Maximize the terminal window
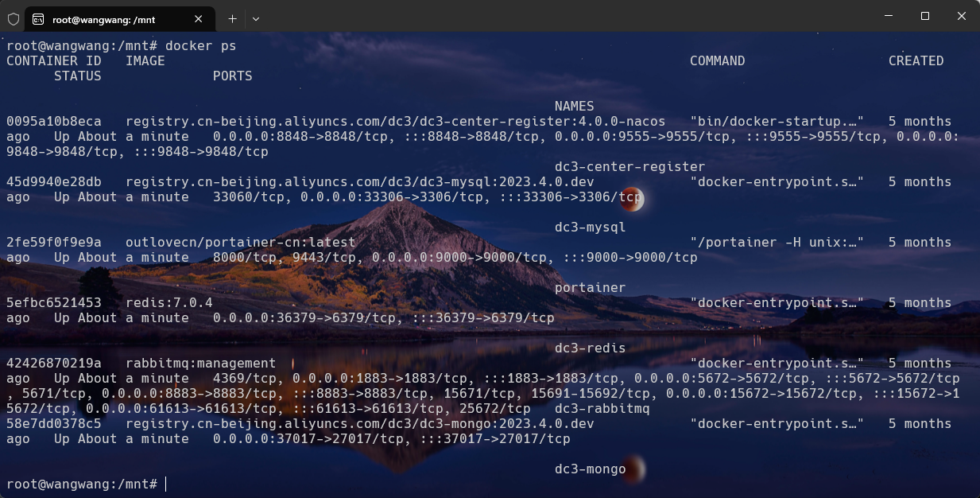 pyautogui.click(x=924, y=17)
